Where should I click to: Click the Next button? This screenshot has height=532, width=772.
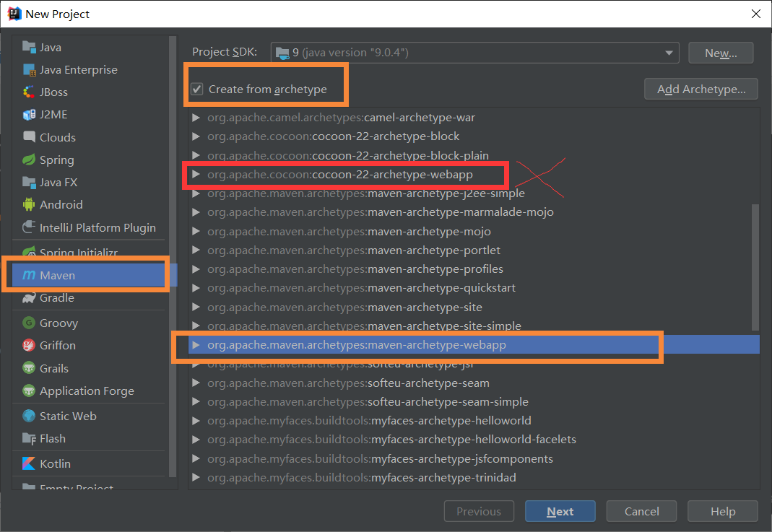[560, 511]
